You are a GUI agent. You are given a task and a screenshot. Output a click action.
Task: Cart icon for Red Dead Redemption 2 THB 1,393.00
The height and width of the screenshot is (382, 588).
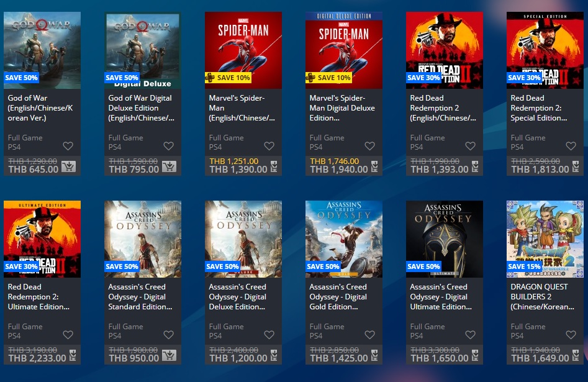click(475, 166)
